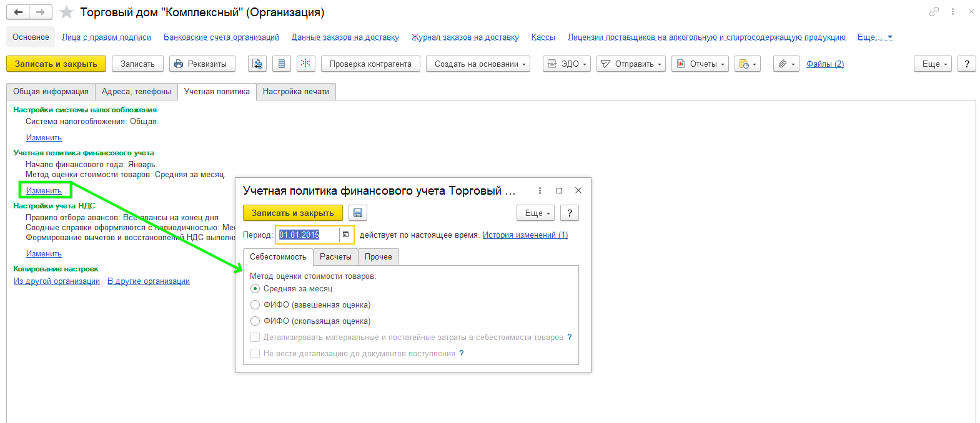This screenshot has height=423, width=980.
Task: Click dialog Записать и закрыть button
Action: click(x=293, y=213)
